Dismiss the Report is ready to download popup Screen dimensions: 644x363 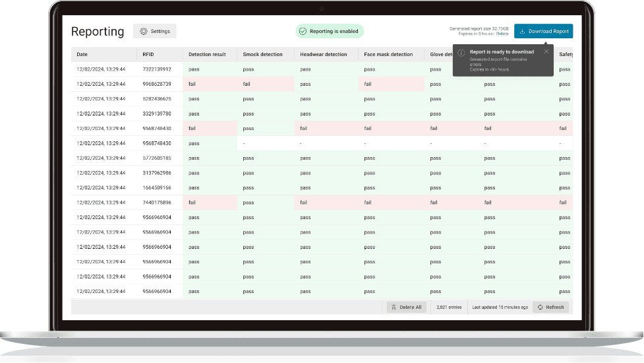pos(546,51)
